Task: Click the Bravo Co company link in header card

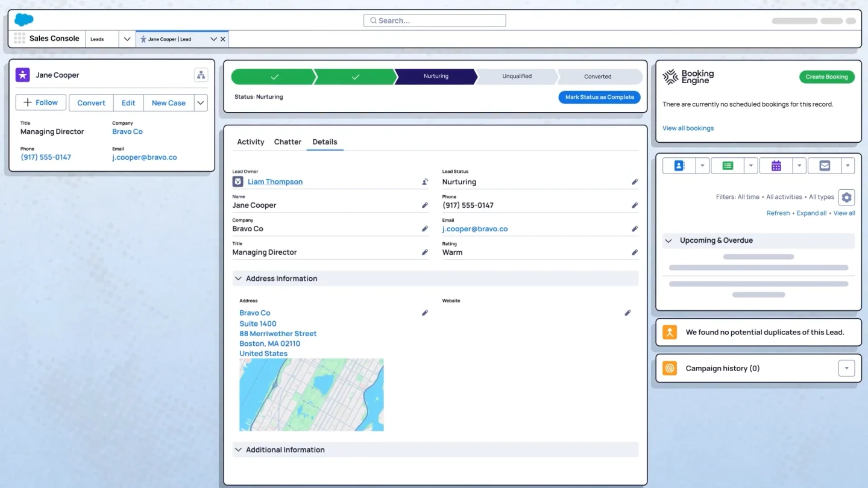Action: [127, 132]
